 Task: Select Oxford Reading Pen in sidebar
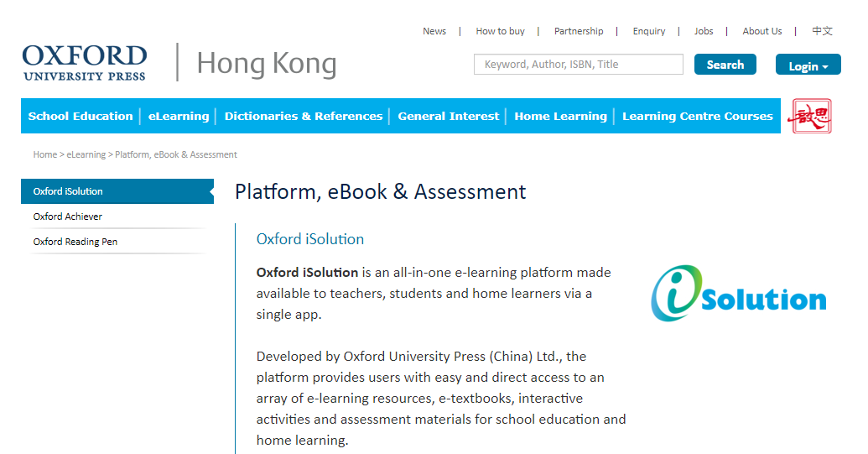75,242
